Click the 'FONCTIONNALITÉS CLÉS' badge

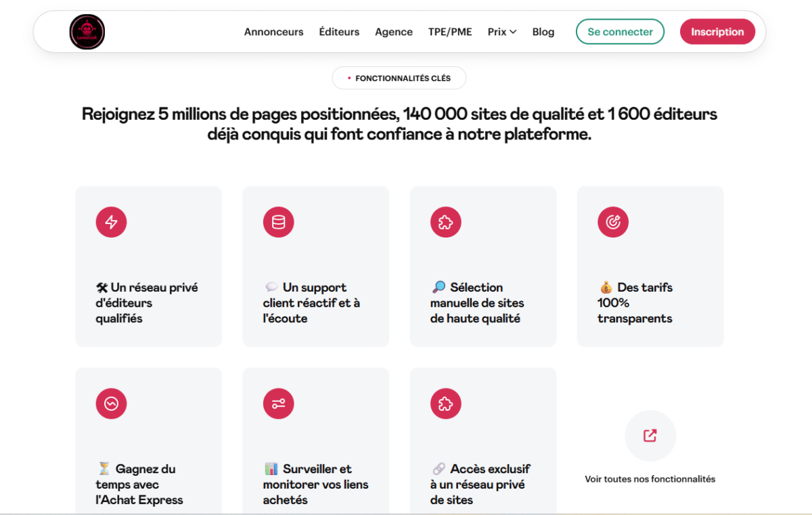tap(399, 78)
